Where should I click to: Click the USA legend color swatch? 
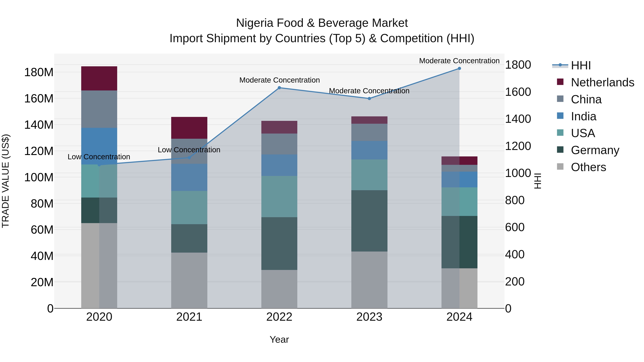560,133
